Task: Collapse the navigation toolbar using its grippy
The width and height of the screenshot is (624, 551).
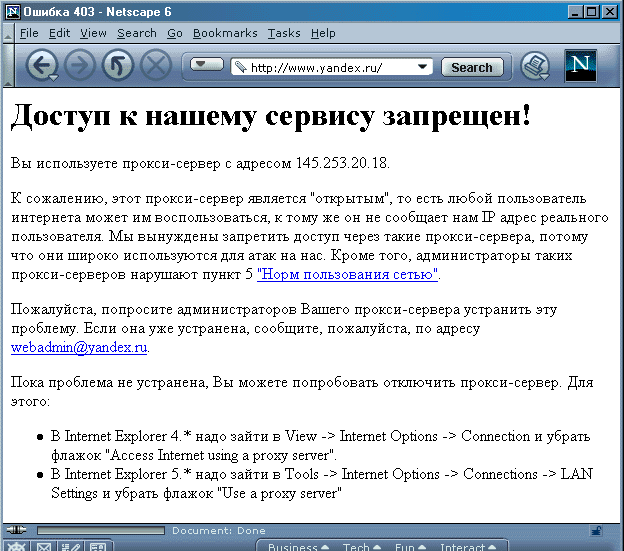Action: pos(8,66)
